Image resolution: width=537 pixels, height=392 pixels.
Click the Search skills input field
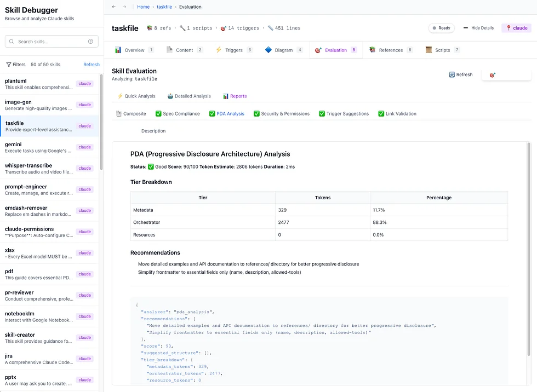(49, 41)
